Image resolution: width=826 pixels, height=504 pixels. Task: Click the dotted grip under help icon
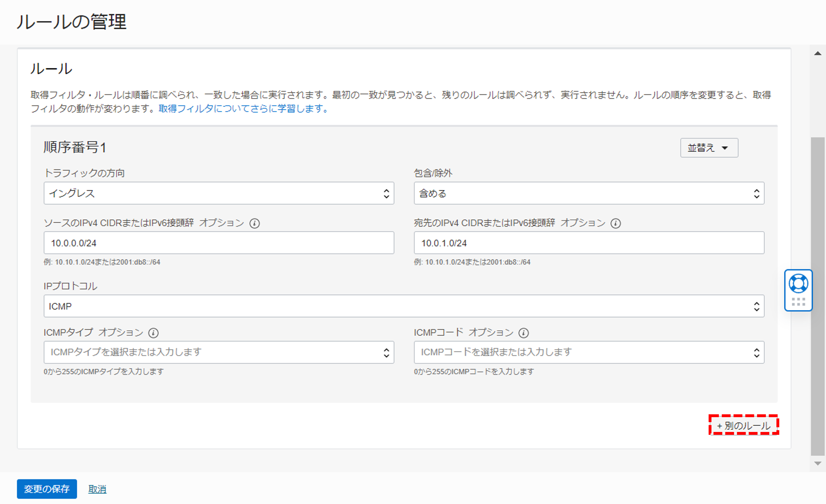[798, 302]
